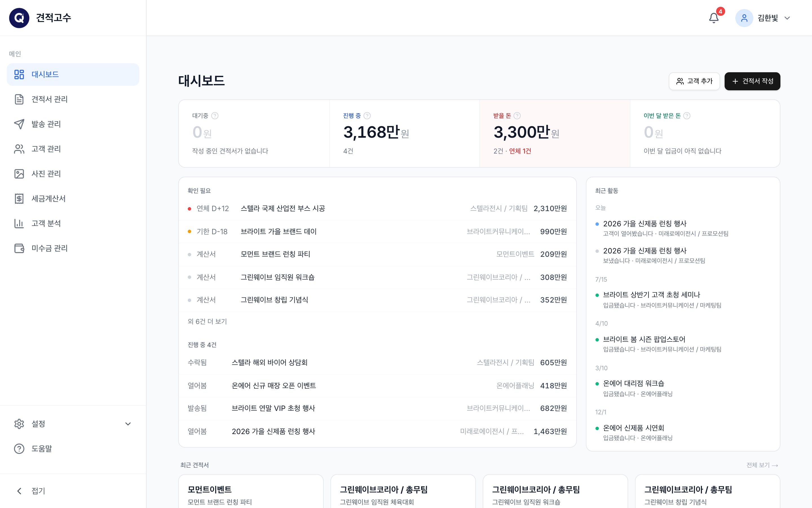Screen dimensions: 812x508
Task: Expand the 설정 chevron in sidebar
Action: [128, 424]
